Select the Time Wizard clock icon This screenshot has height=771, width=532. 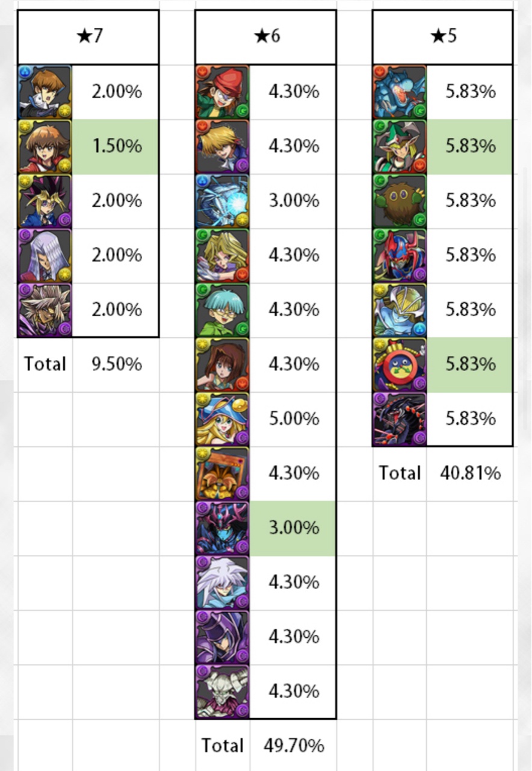point(400,364)
